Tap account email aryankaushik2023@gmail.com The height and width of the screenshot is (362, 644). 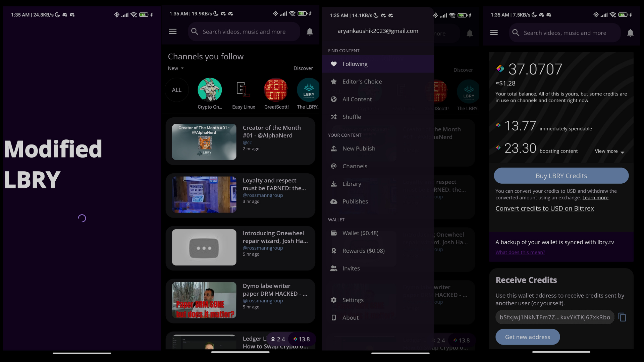coord(378,31)
